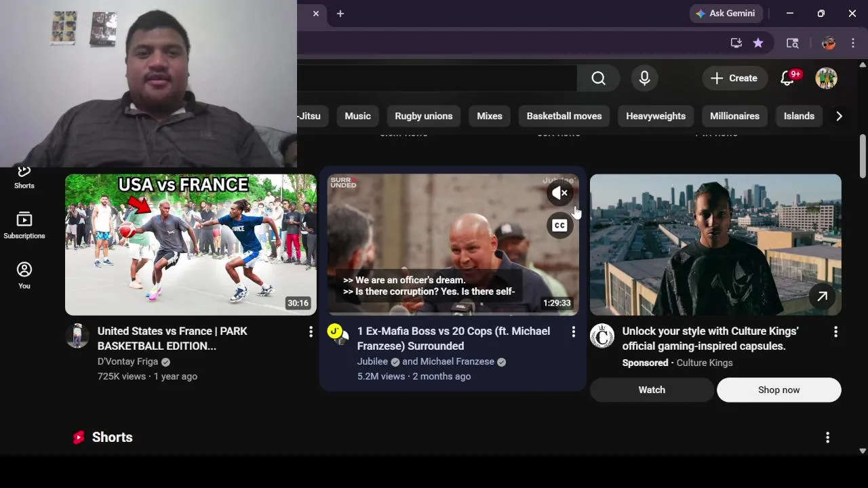Viewport: 868px width, 488px height.
Task: Open YouTube account avatar menu
Action: [826, 79]
